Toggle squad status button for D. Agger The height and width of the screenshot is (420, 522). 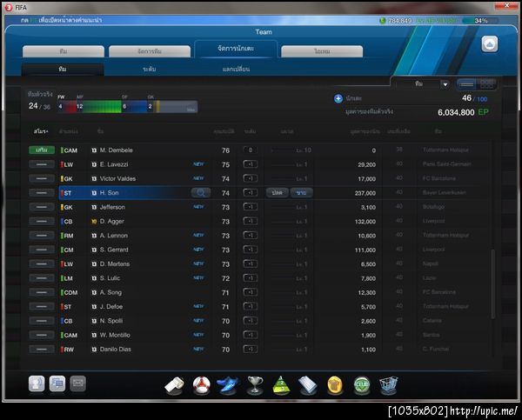click(x=42, y=222)
